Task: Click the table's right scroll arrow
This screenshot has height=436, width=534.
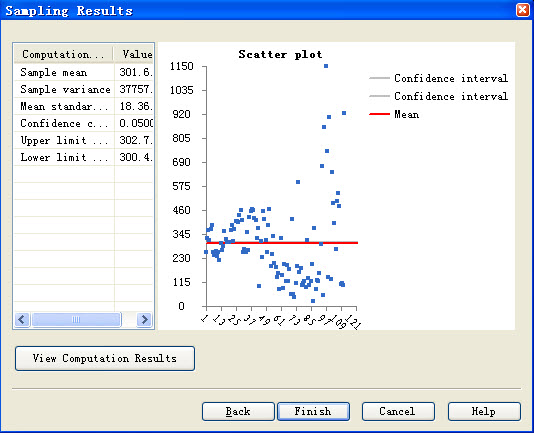Action: (x=144, y=320)
